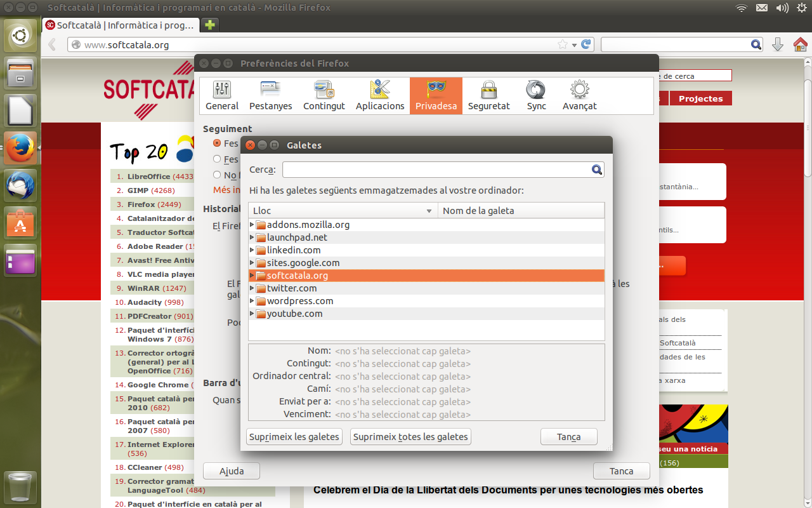Select third Seguiment radio option

pos(217,175)
